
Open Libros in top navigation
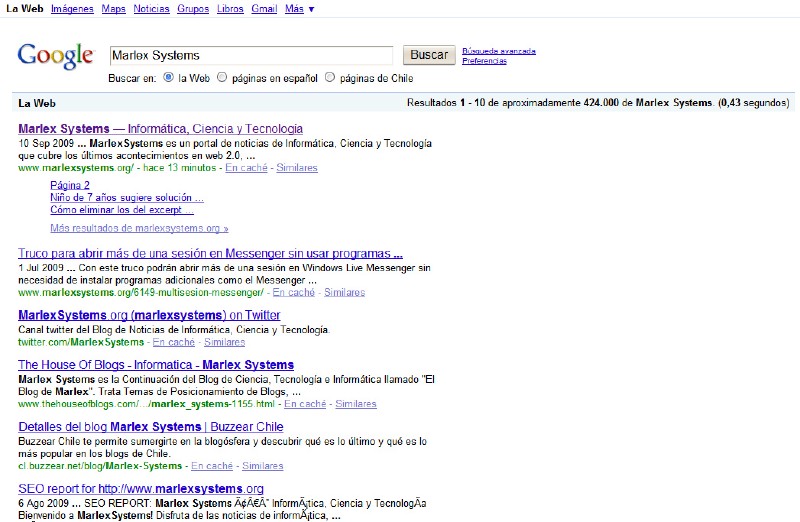[230, 9]
